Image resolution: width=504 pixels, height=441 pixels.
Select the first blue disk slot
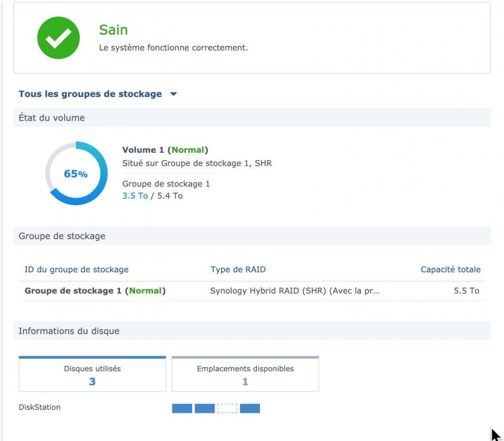click(182, 408)
